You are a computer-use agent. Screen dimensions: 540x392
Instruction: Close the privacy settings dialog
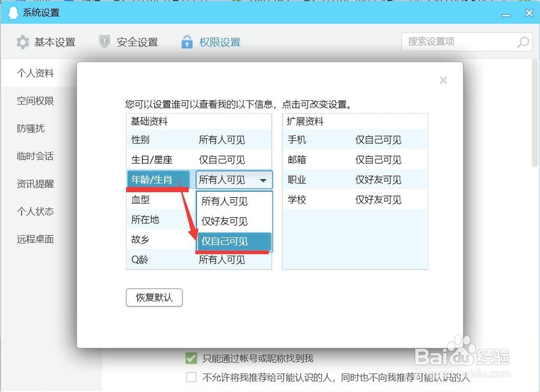[x=443, y=80]
